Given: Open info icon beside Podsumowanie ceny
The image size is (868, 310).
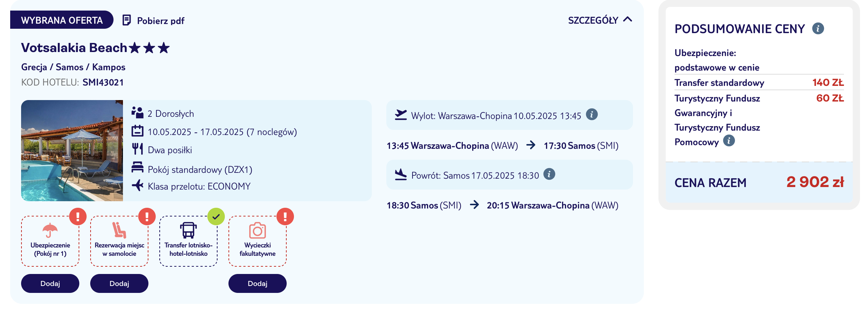Looking at the screenshot, I should point(818,28).
